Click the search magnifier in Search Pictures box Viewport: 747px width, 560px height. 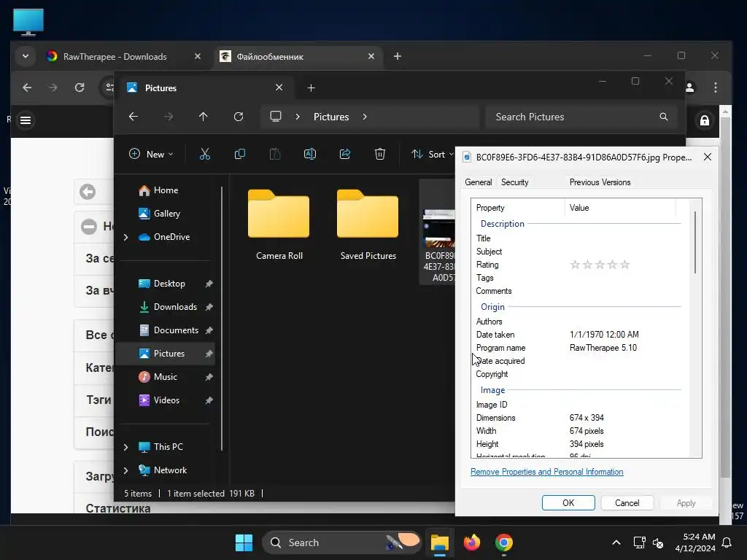coord(664,117)
